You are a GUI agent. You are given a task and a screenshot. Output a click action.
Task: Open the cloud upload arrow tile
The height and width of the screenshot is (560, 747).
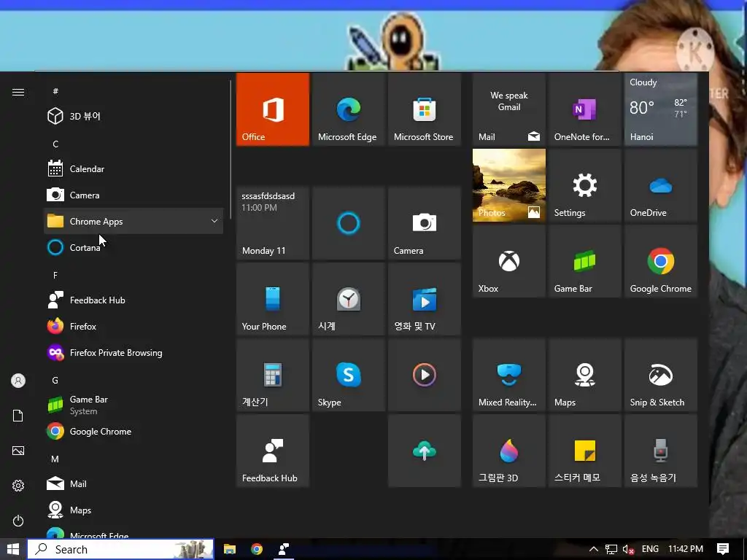424,451
